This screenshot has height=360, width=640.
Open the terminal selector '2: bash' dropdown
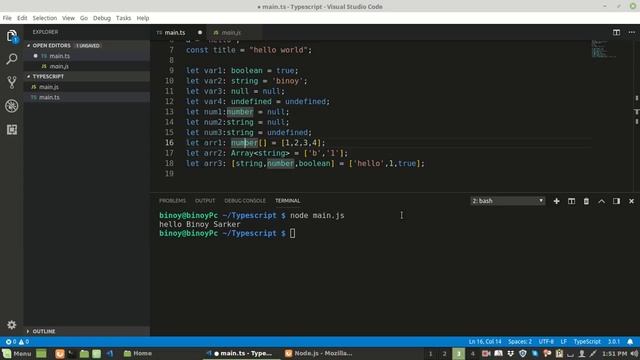point(508,201)
